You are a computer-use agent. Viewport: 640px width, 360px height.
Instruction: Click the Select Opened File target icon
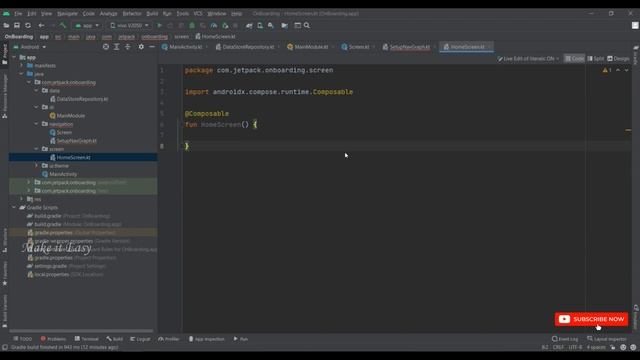[106, 47]
